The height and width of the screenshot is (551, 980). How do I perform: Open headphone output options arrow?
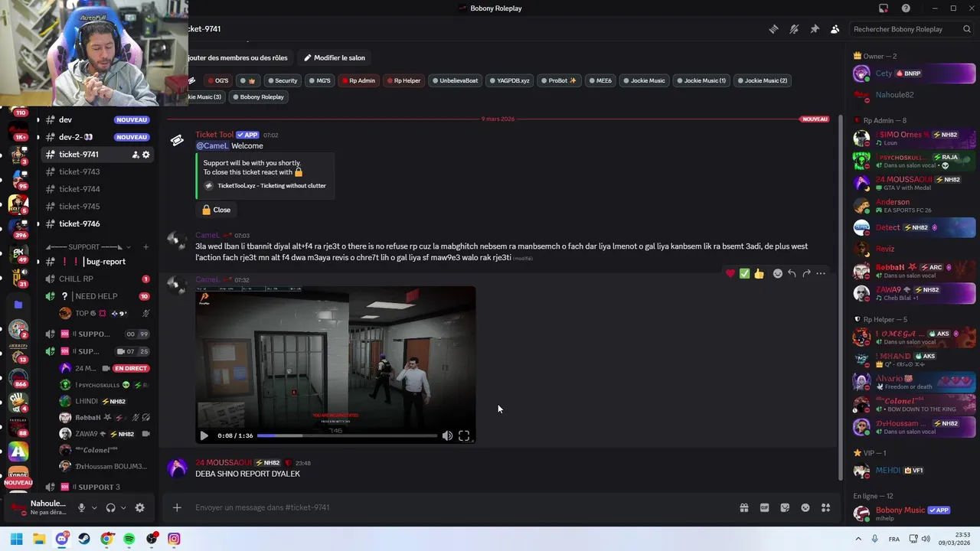coord(123,507)
